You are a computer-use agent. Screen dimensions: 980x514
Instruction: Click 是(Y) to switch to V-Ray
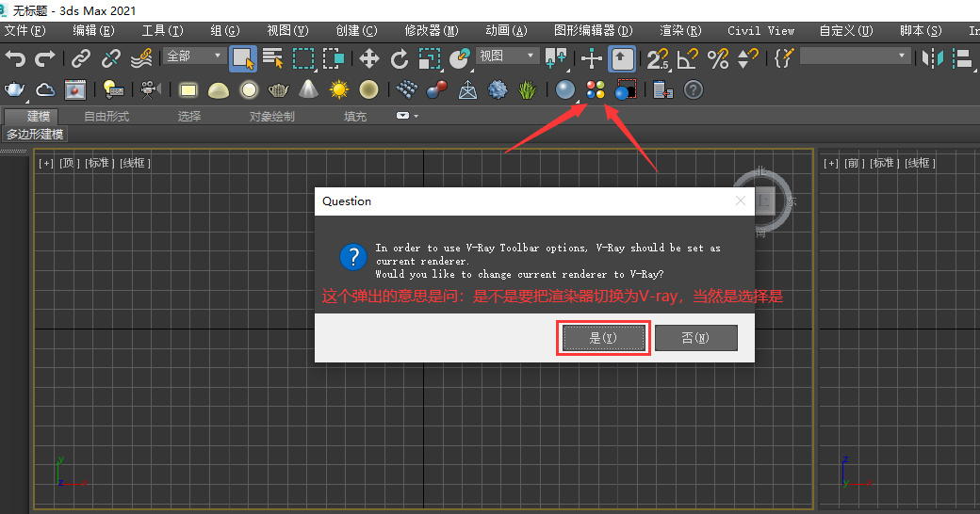[602, 338]
